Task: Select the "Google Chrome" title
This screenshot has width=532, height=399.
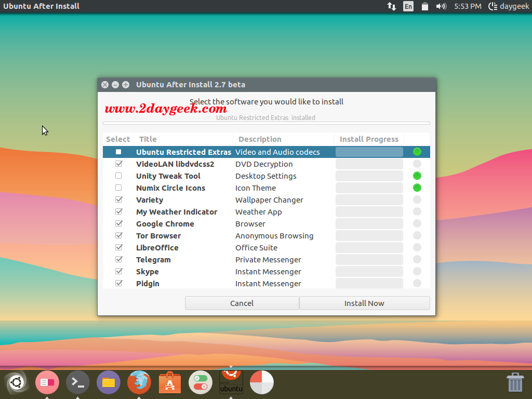Action: click(165, 224)
